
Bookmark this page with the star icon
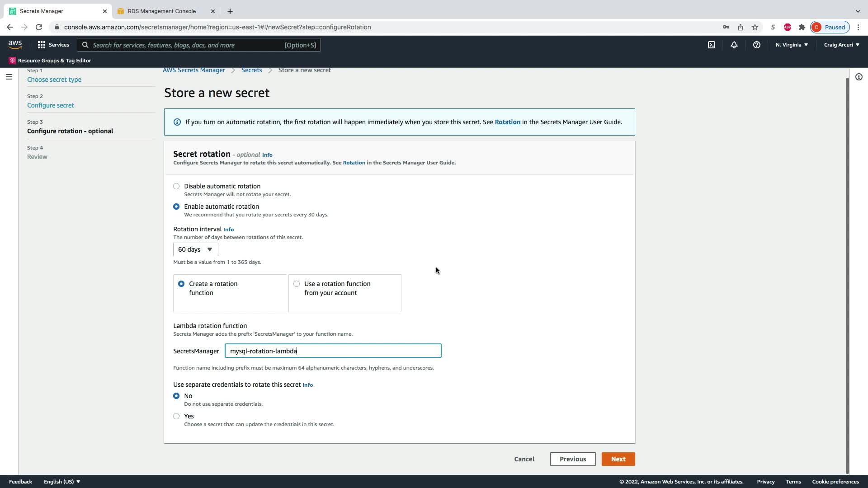coord(755,27)
